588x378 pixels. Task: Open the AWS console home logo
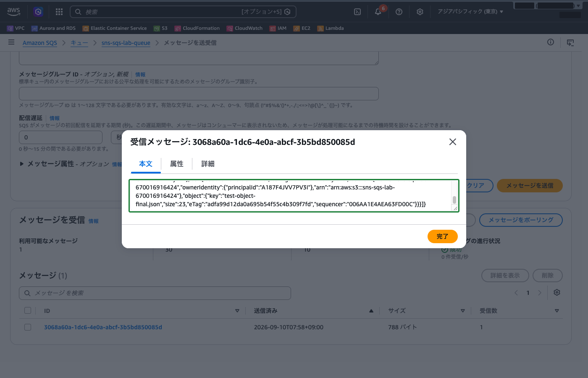pos(13,12)
